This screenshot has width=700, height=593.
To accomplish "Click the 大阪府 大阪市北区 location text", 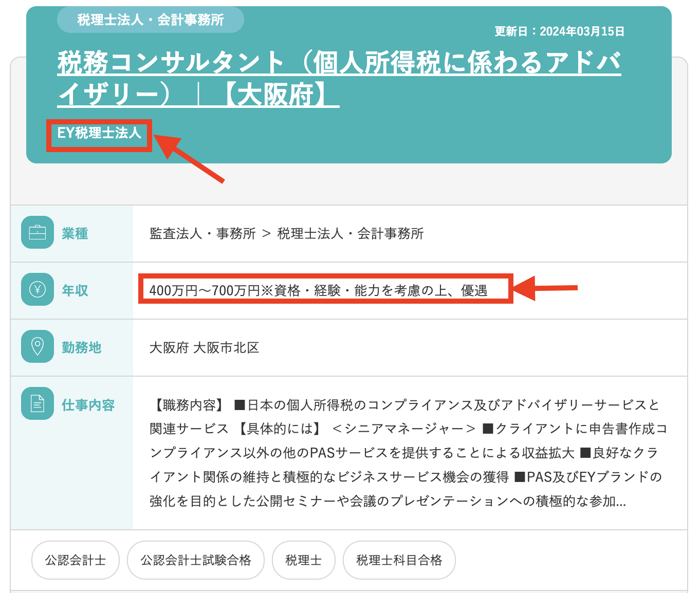I will (x=204, y=348).
